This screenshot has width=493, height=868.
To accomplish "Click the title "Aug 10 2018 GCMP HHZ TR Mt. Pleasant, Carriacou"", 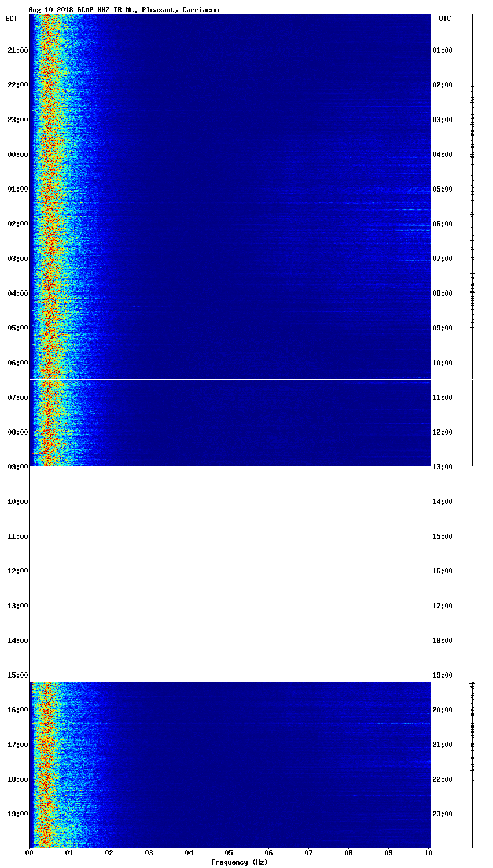I will (124, 10).
